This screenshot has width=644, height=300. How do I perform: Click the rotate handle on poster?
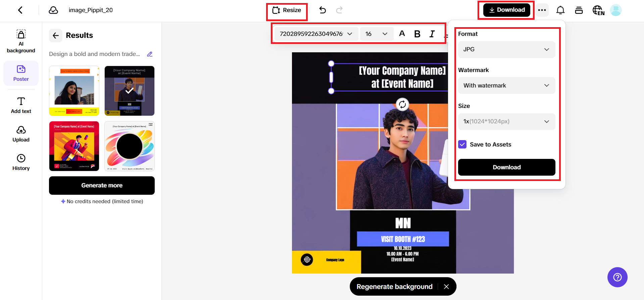coord(402,105)
